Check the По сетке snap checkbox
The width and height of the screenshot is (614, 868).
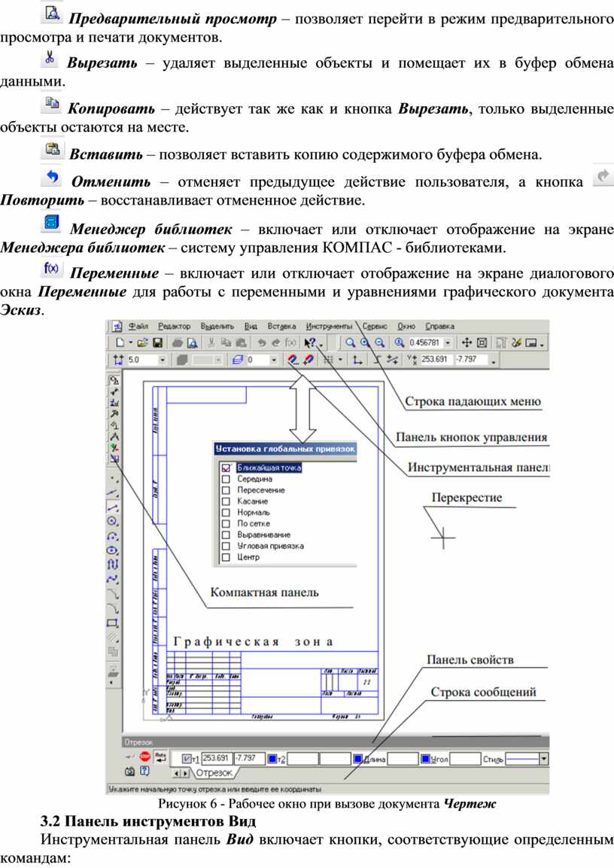point(226,524)
